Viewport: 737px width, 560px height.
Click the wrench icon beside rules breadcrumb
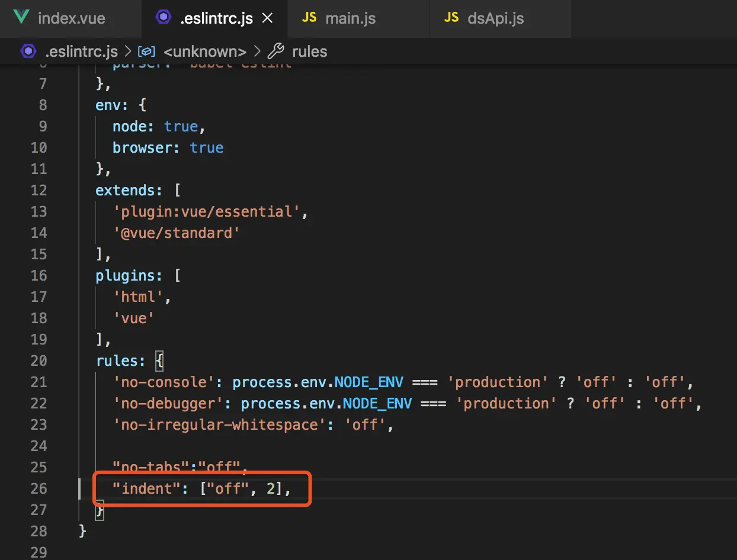click(x=275, y=52)
